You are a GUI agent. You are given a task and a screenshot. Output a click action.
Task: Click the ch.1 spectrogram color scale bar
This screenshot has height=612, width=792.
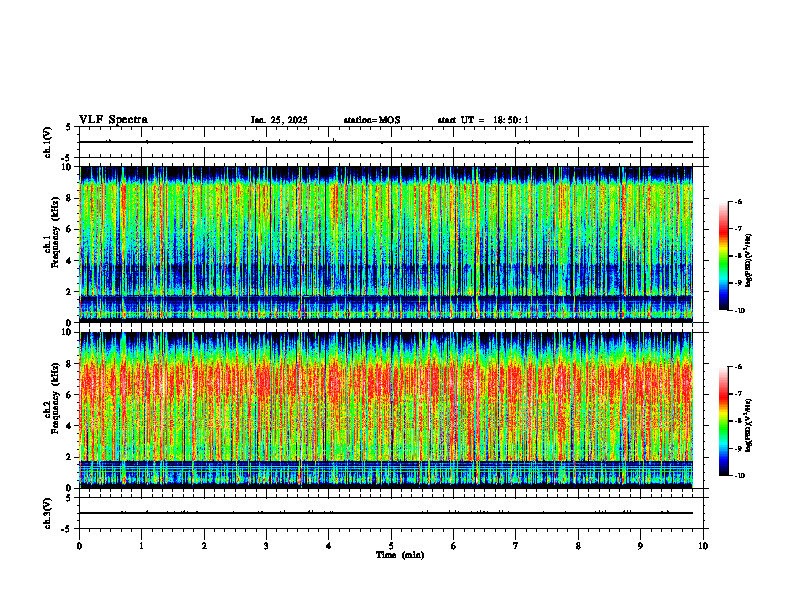[724, 256]
